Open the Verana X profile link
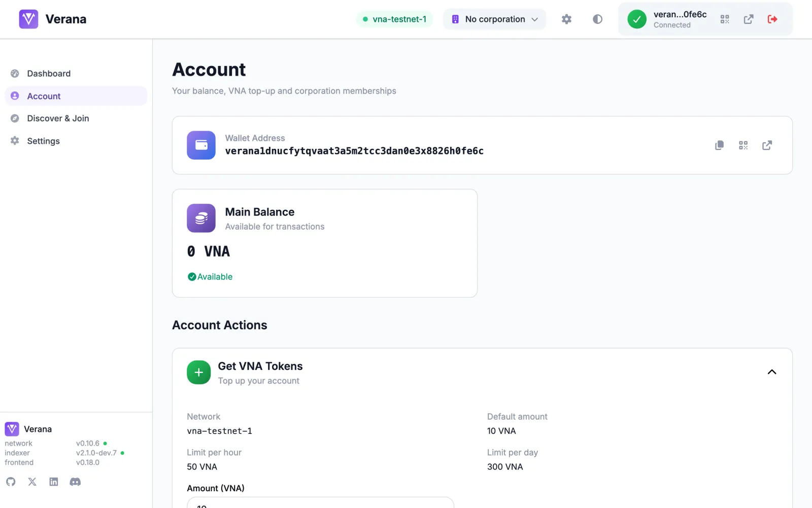This screenshot has height=508, width=812. pyautogui.click(x=32, y=482)
